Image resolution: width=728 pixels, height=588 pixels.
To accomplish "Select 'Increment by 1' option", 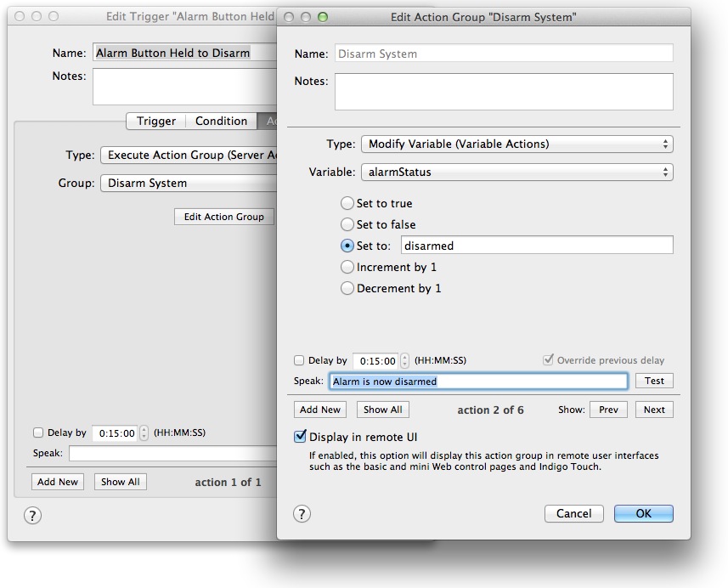I will (347, 267).
